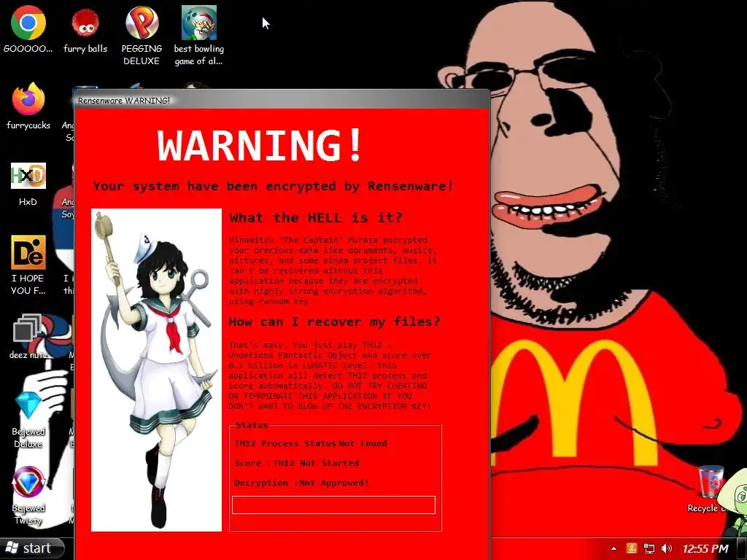The height and width of the screenshot is (560, 747).
Task: Open the Windows start button
Action: (x=31, y=548)
